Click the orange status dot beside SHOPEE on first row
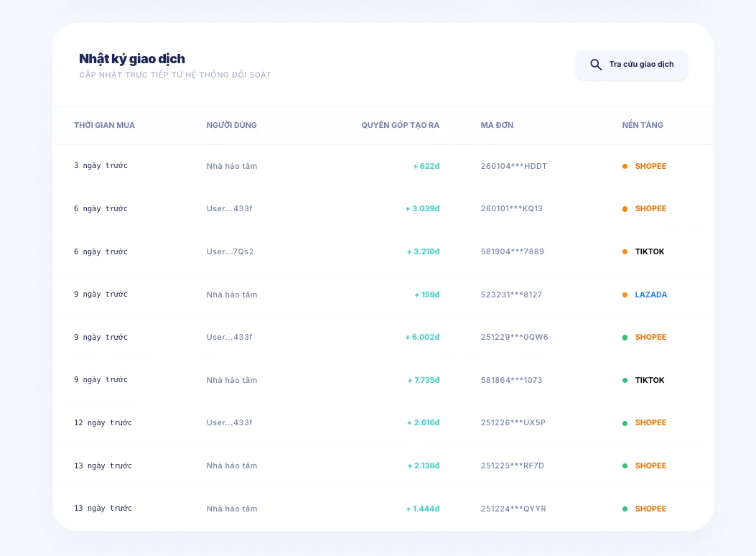 (x=625, y=166)
